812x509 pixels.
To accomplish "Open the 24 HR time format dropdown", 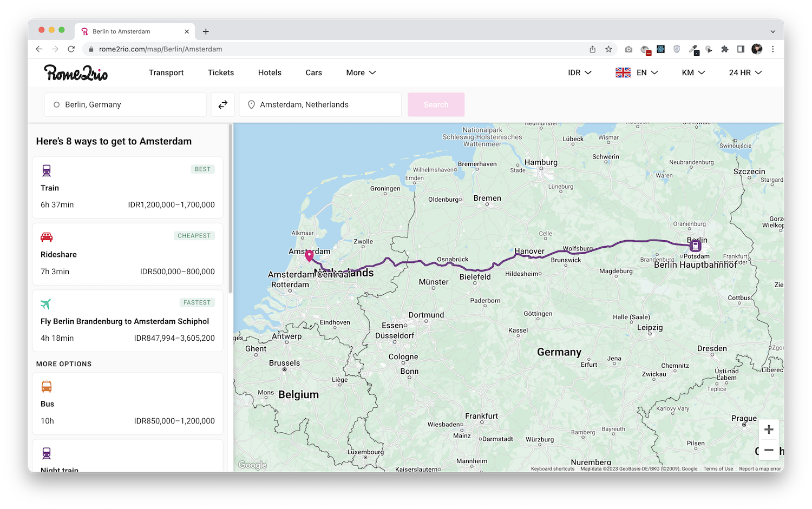I will (745, 72).
